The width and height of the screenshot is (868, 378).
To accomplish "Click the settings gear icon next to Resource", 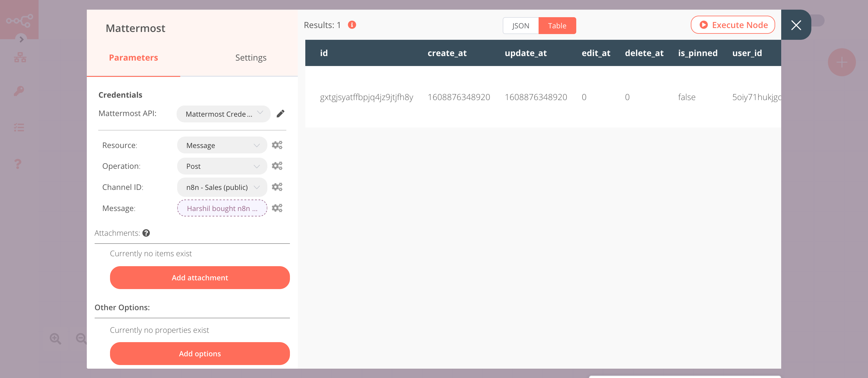I will coord(277,144).
